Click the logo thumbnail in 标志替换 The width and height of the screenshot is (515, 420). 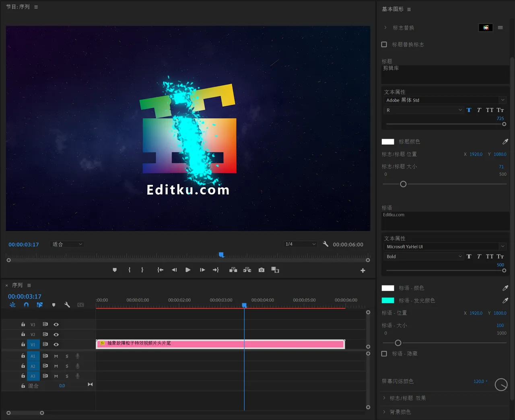(x=486, y=27)
